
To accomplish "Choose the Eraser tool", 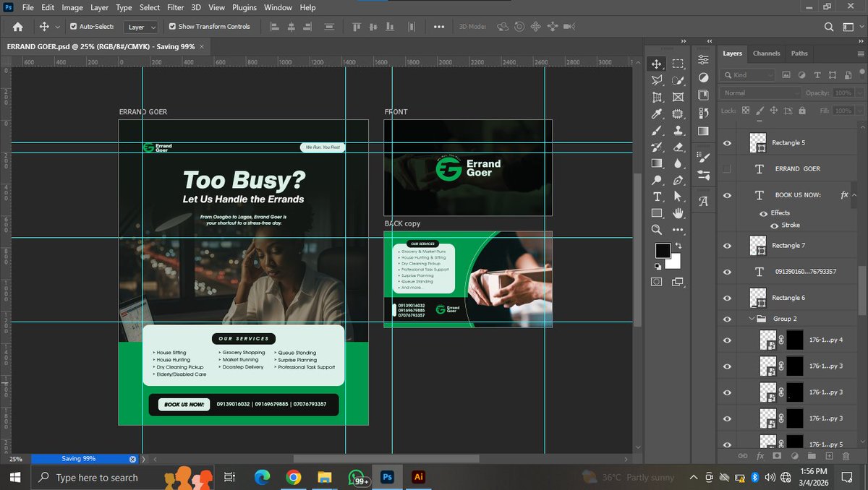I will (678, 147).
